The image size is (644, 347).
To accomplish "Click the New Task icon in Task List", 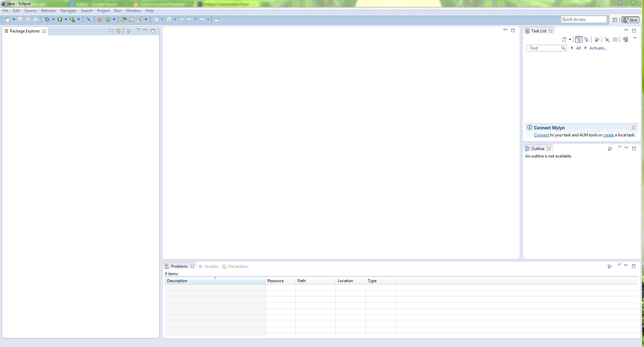I will [564, 39].
